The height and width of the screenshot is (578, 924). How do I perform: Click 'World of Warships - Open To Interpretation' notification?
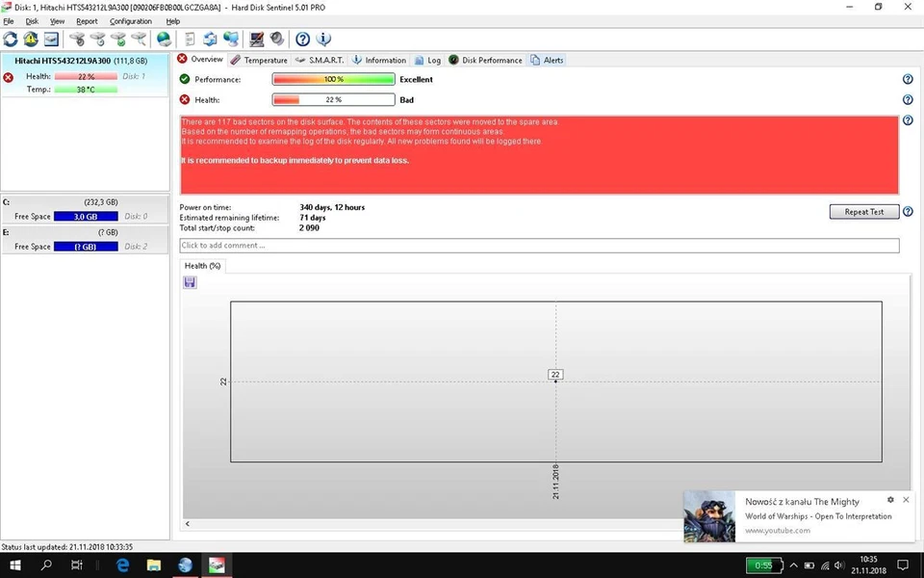[818, 516]
